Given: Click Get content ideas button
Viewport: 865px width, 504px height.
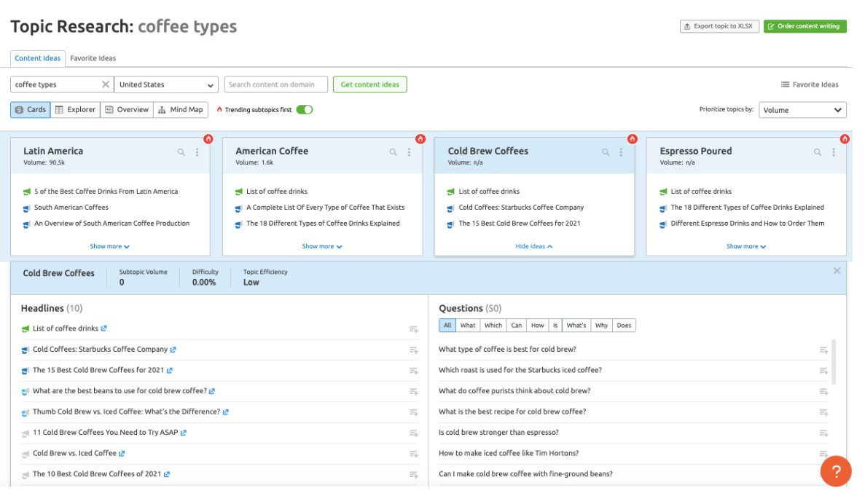Looking at the screenshot, I should click(369, 84).
